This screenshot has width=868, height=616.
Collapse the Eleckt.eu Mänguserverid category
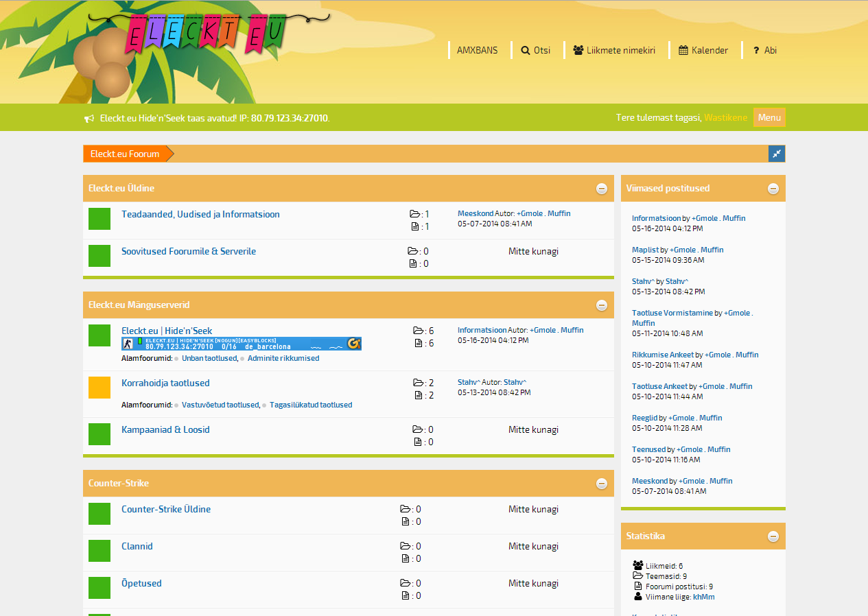602,305
